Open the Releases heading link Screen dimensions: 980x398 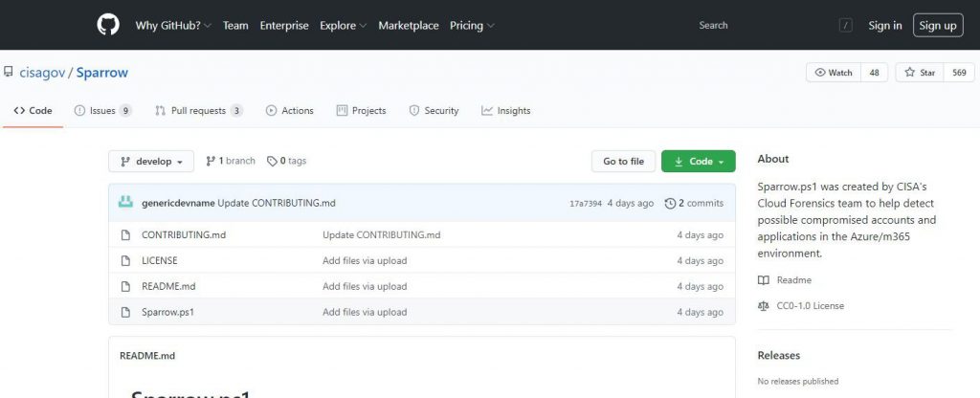779,356
